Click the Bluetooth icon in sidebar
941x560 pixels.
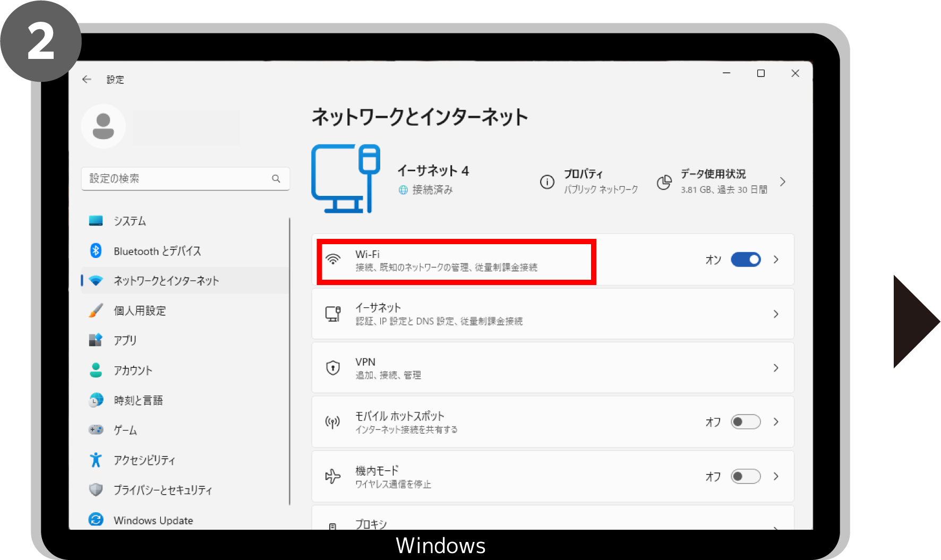(96, 251)
